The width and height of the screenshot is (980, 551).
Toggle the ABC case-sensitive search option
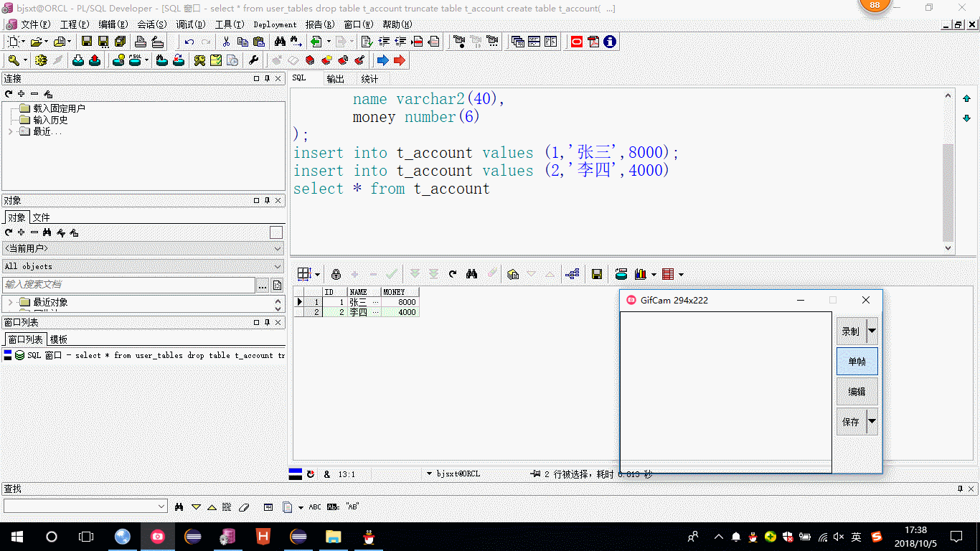[x=315, y=507]
